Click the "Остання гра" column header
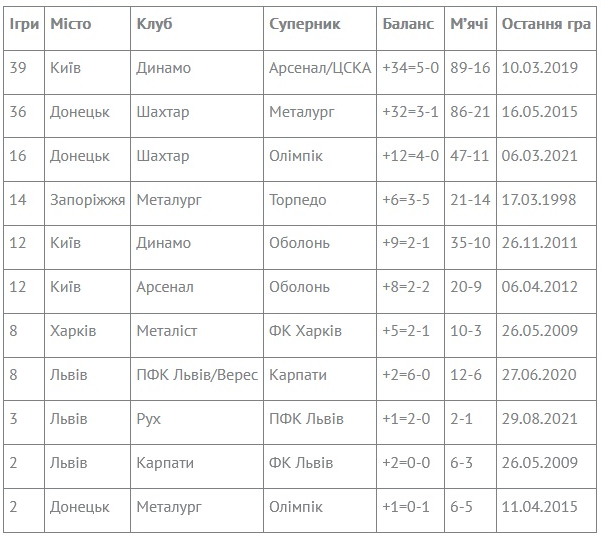 [x=545, y=23]
